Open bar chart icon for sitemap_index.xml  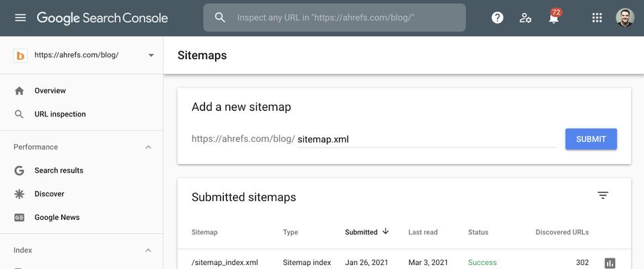click(x=610, y=263)
